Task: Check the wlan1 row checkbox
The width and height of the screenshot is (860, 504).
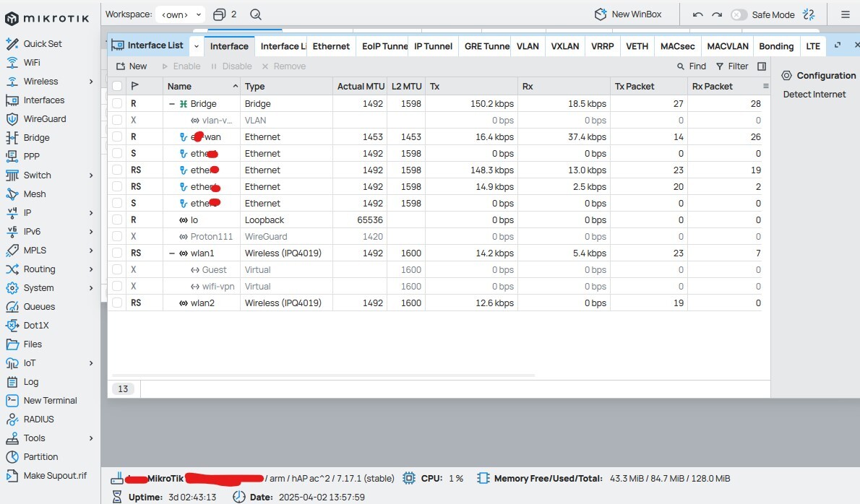Action: pyautogui.click(x=117, y=253)
